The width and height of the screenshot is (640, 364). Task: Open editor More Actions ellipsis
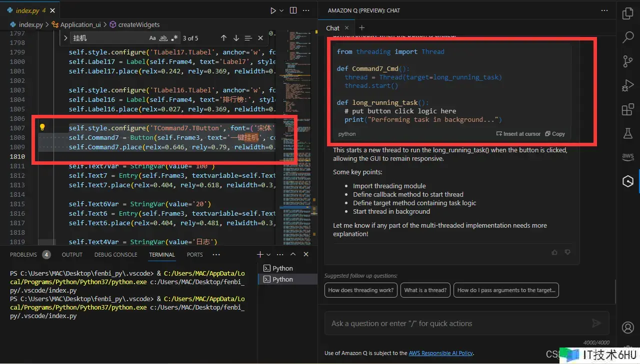306,10
